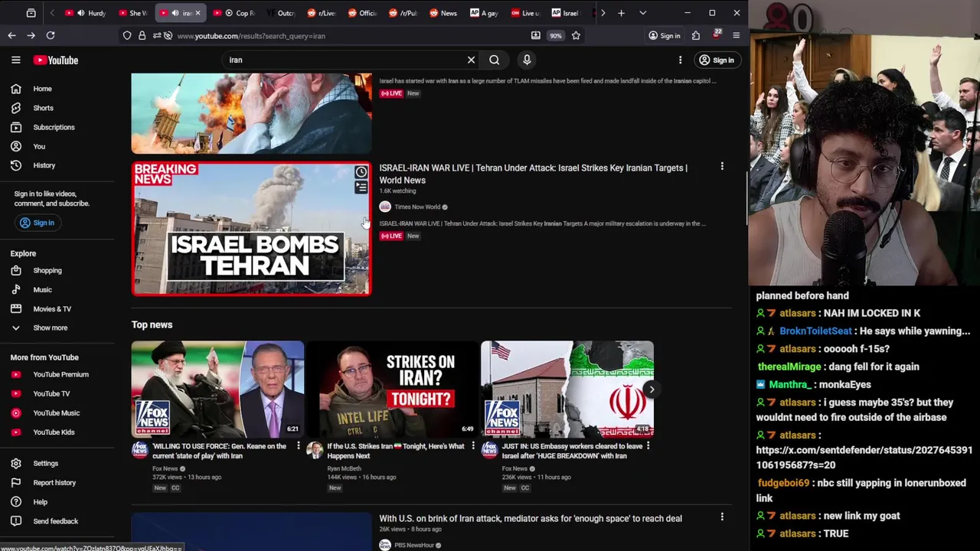Image resolution: width=980 pixels, height=551 pixels.
Task: Open Help in the sidebar
Action: point(40,502)
